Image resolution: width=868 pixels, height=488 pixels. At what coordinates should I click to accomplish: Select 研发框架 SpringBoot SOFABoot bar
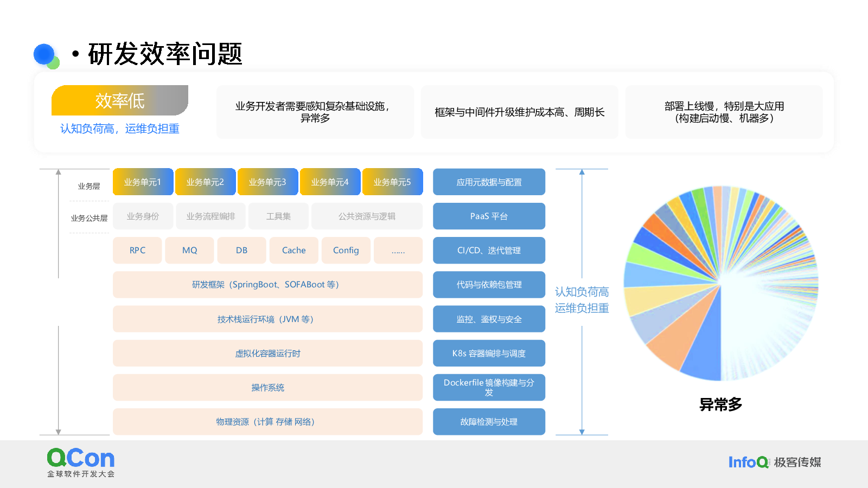pyautogui.click(x=267, y=285)
